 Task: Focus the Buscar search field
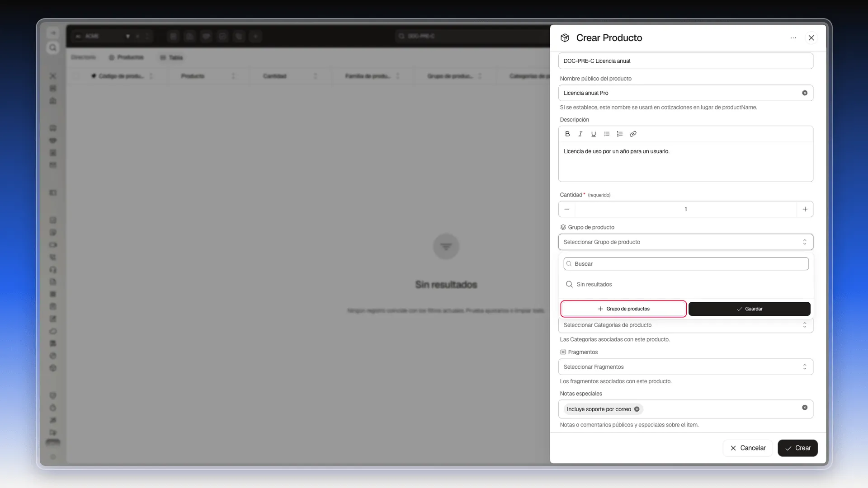686,264
